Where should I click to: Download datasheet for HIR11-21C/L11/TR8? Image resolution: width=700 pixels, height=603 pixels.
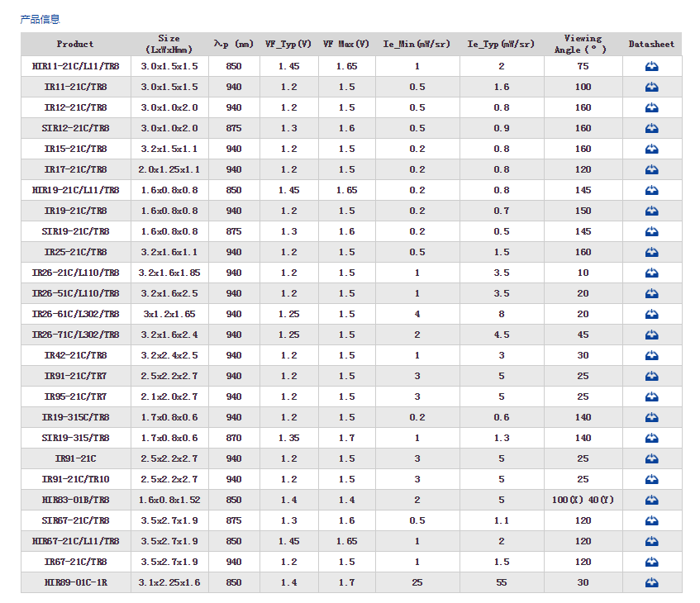(x=651, y=66)
